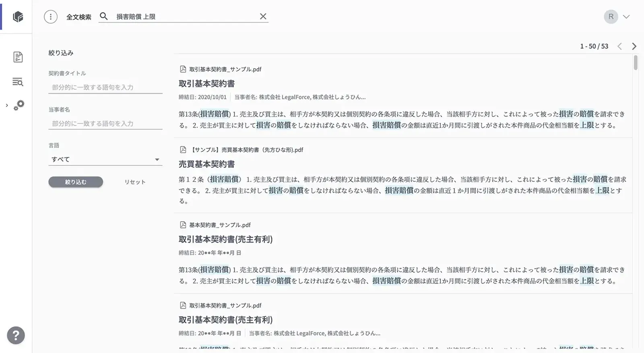The height and width of the screenshot is (353, 644).
Task: Click the 絞り込む filter button
Action: pos(76,182)
